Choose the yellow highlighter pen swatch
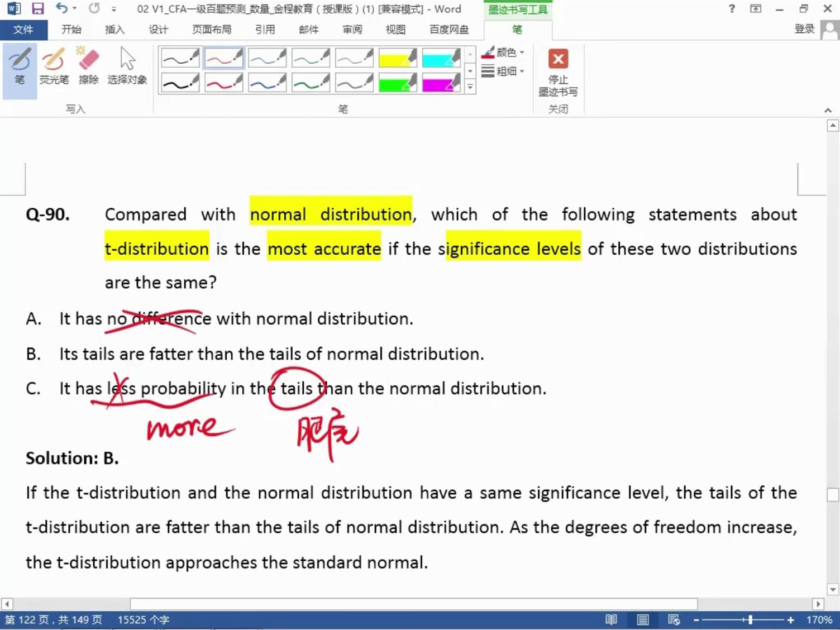The image size is (840, 630). click(398, 58)
